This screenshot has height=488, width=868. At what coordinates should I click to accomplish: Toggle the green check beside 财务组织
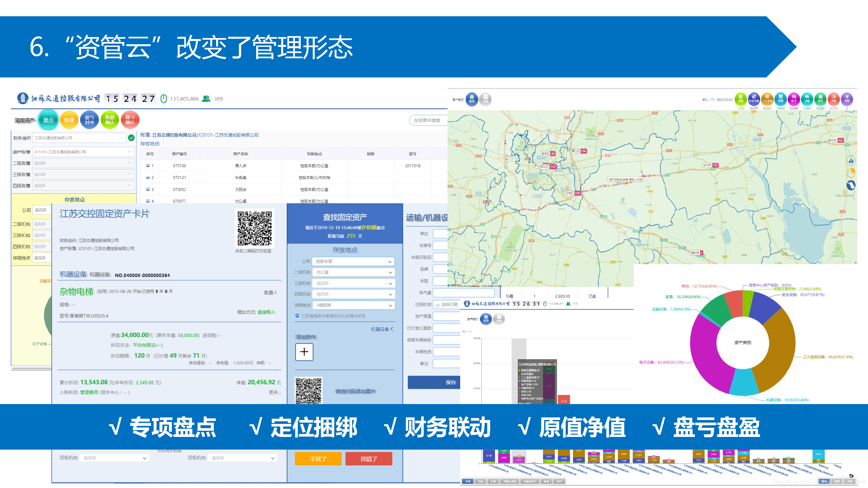131,138
